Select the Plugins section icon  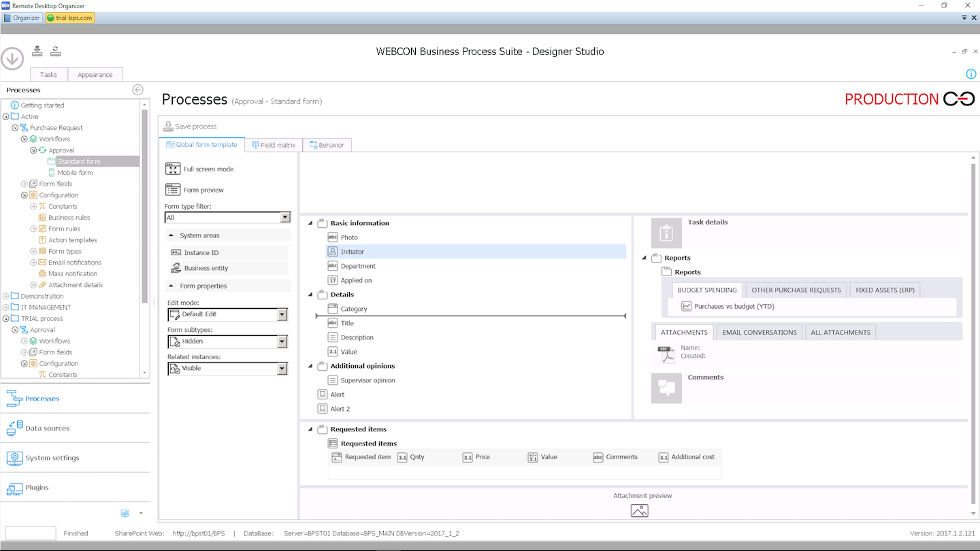tap(15, 488)
